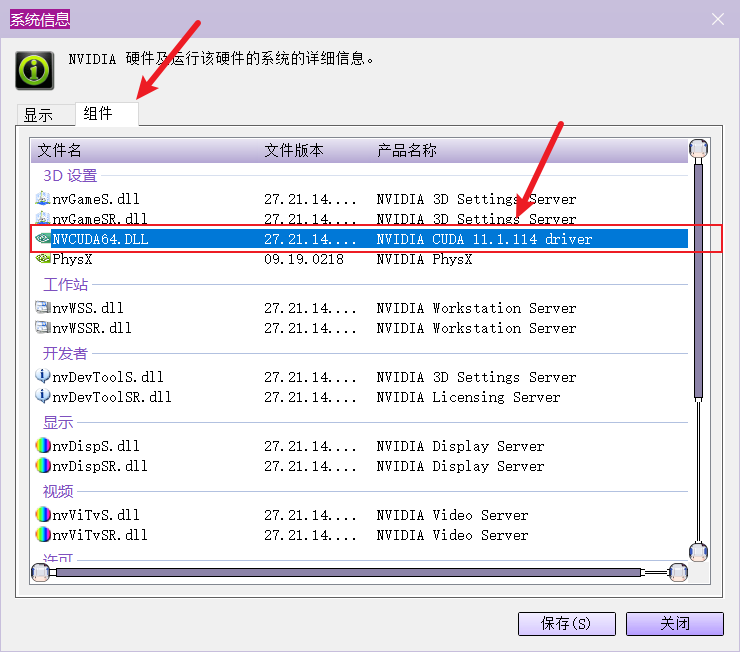740x652 pixels.
Task: Click the nvViTvS.dll rainbow icon
Action: pos(42,514)
